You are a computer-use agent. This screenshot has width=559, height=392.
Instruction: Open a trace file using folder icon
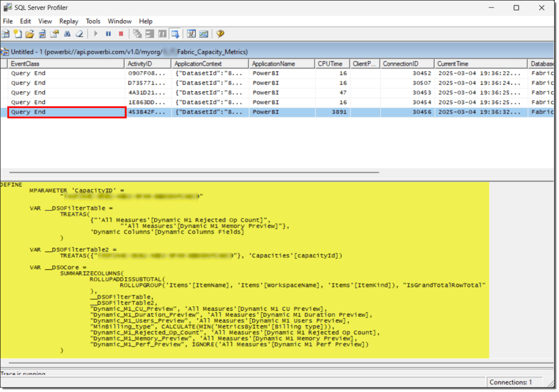30,34
